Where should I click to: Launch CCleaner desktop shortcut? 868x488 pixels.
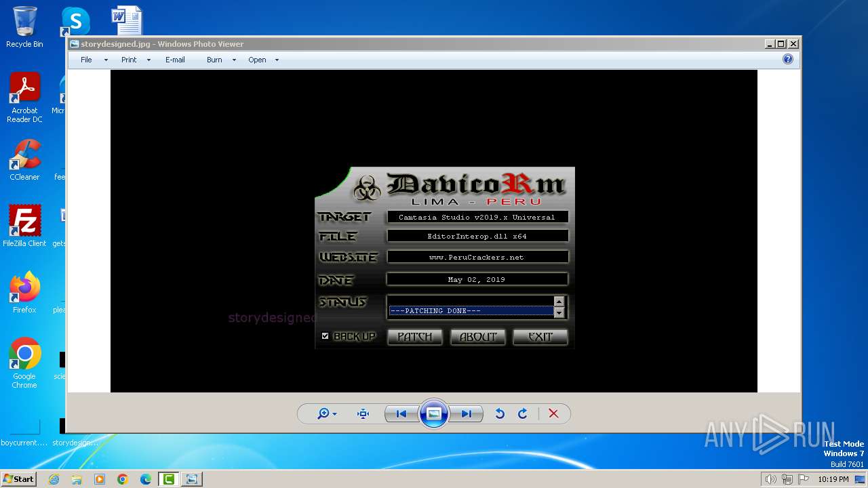click(24, 160)
